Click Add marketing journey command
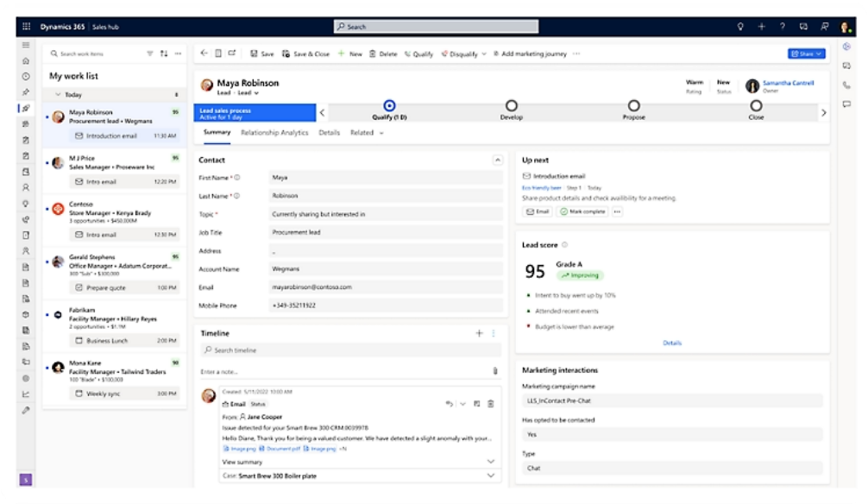 530,54
